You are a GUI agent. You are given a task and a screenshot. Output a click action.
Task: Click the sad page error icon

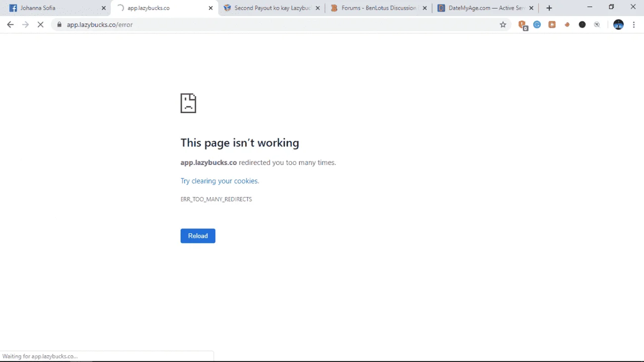pos(188,103)
